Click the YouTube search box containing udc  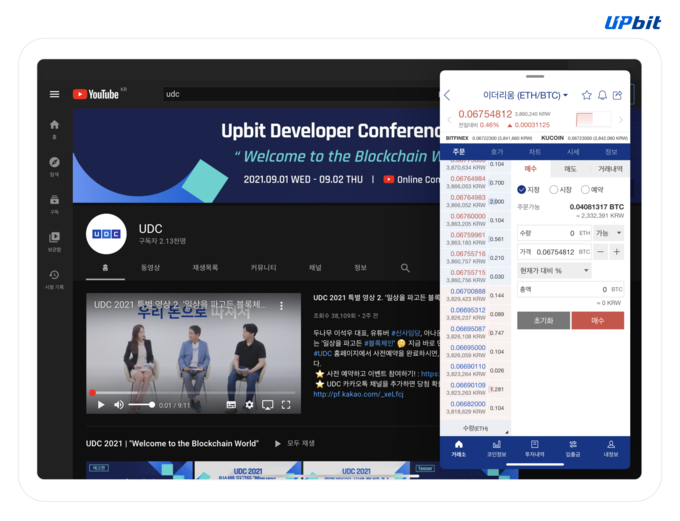(301, 94)
